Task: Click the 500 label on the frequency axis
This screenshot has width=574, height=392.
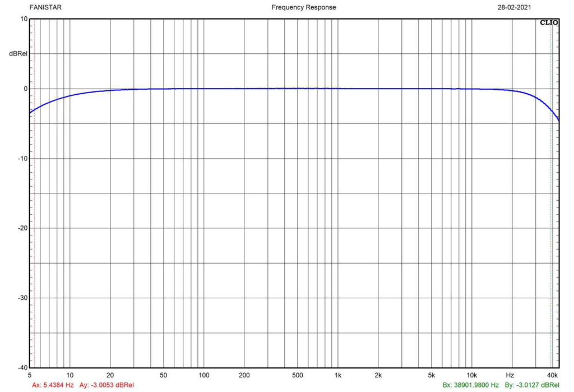Action: point(297,375)
